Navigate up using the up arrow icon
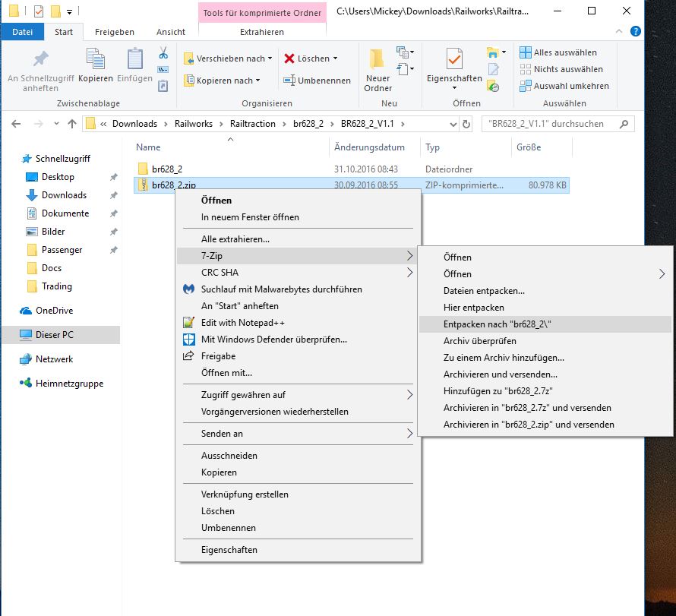This screenshot has width=676, height=616. 70,124
